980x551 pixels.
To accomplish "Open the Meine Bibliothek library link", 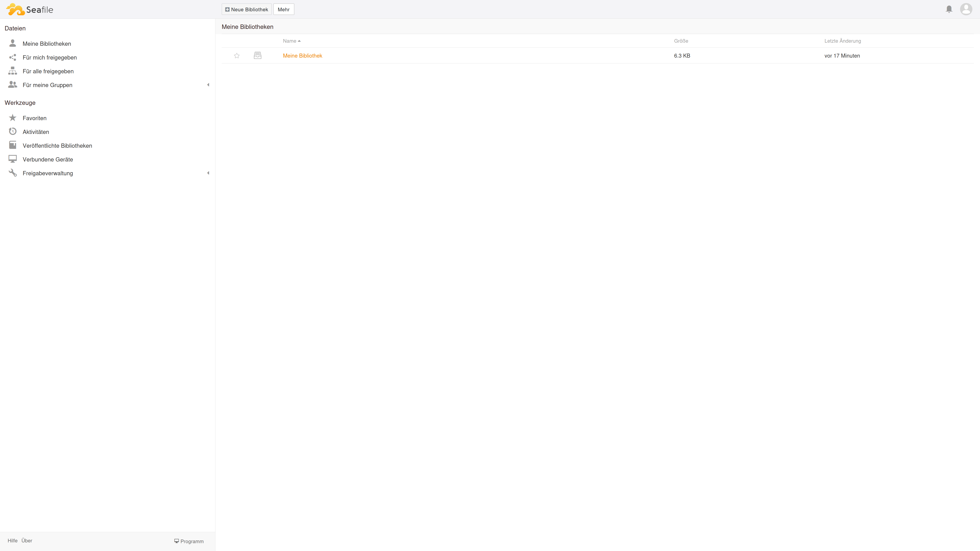I will tap(302, 55).
